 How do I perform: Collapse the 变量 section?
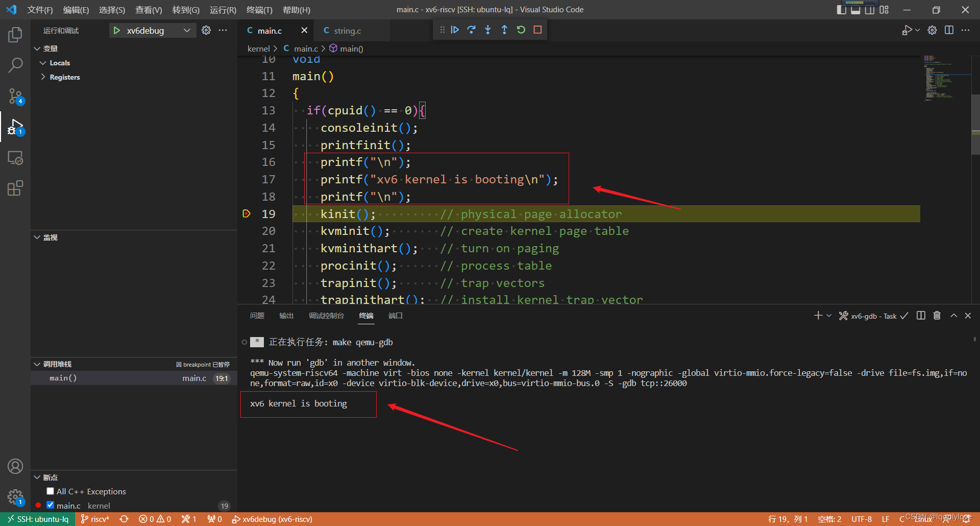click(37, 49)
